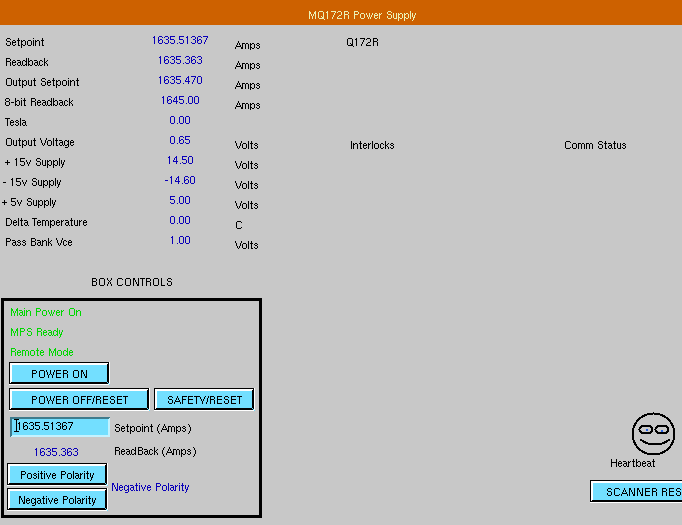
Task: Click the Output Voltage label
Action: tap(40, 142)
